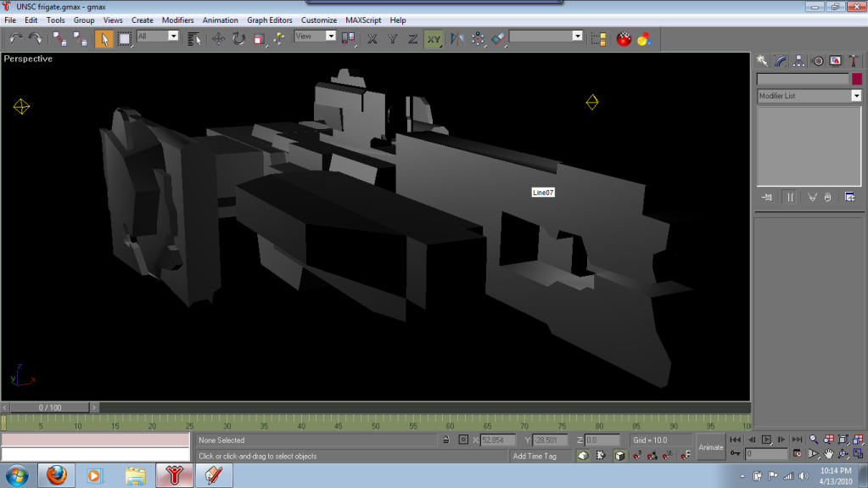Click the Mirror Selected Objects tool
Image resolution: width=868 pixels, height=488 pixels.
pos(457,39)
